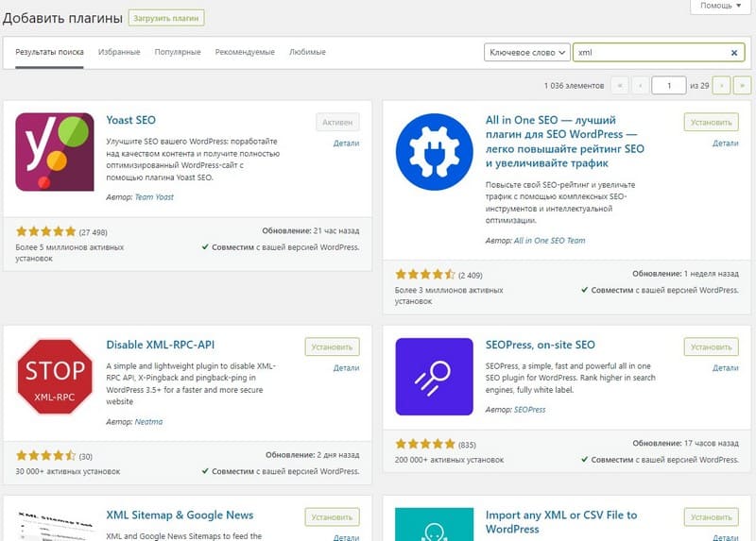Open Детали for SEOPress

point(726,367)
